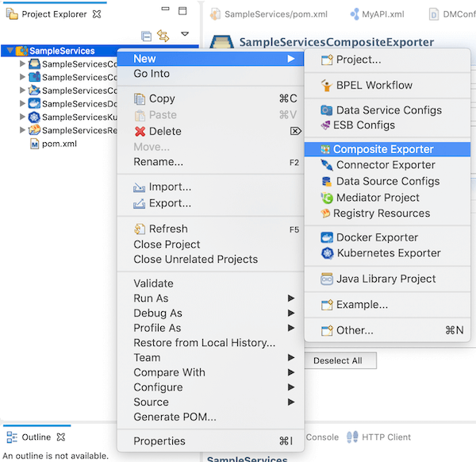Open the Team submenu
This screenshot has height=462, width=476.
[210, 357]
